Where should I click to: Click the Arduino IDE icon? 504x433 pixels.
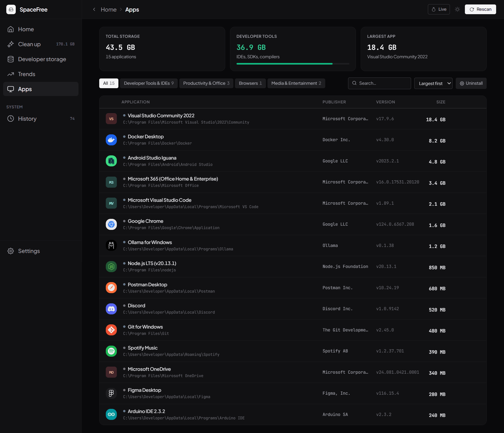(111, 415)
